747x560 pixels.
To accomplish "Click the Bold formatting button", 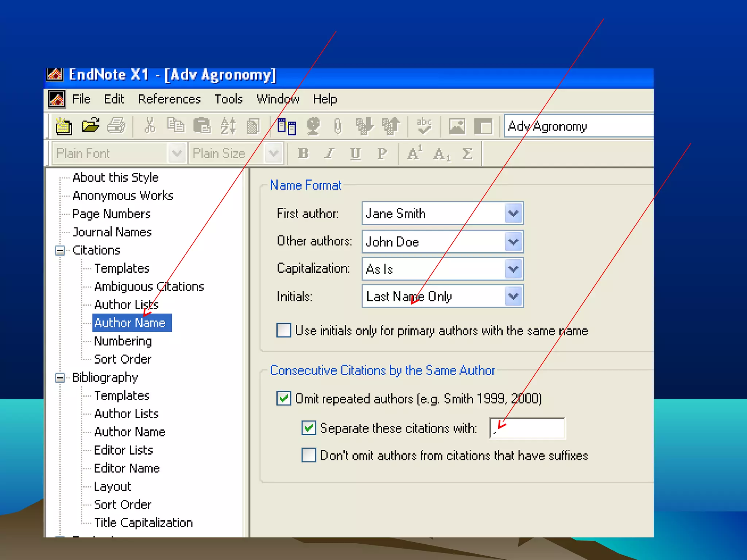I will click(x=303, y=153).
